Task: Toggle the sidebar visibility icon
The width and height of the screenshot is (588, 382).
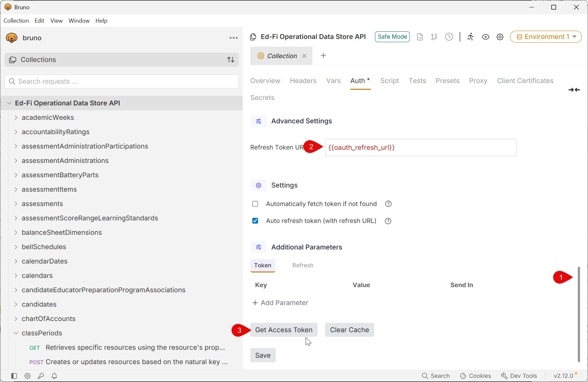Action: [x=14, y=376]
